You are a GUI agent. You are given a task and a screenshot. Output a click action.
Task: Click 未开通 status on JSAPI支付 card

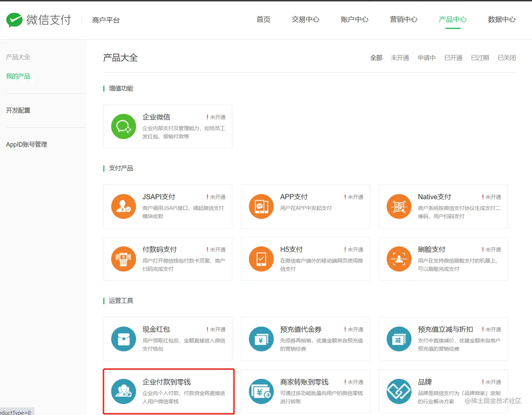click(216, 197)
